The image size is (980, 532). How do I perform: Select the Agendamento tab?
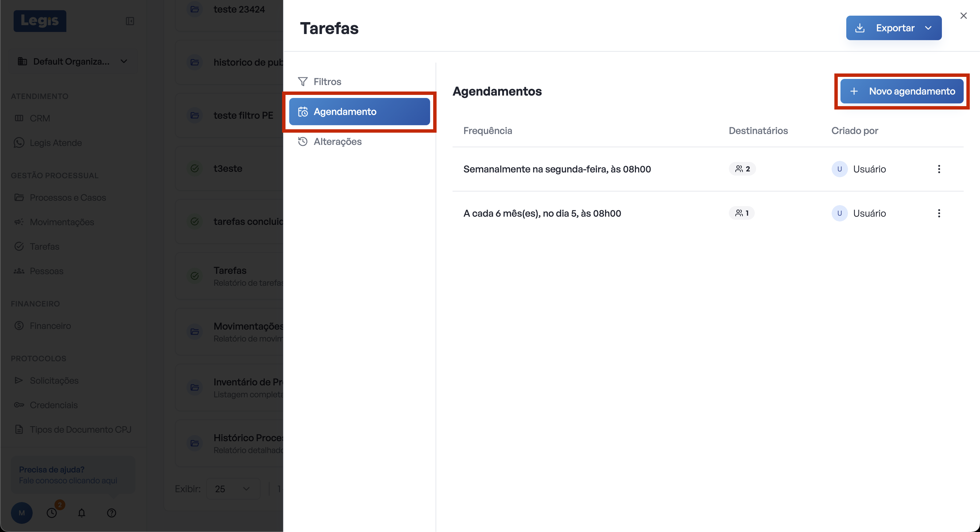[x=359, y=112]
